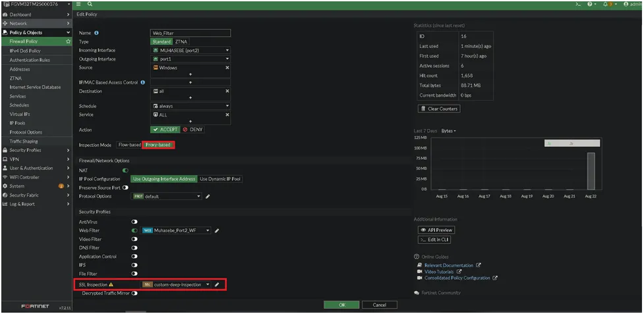Click the Clear Counters button

[x=438, y=109]
